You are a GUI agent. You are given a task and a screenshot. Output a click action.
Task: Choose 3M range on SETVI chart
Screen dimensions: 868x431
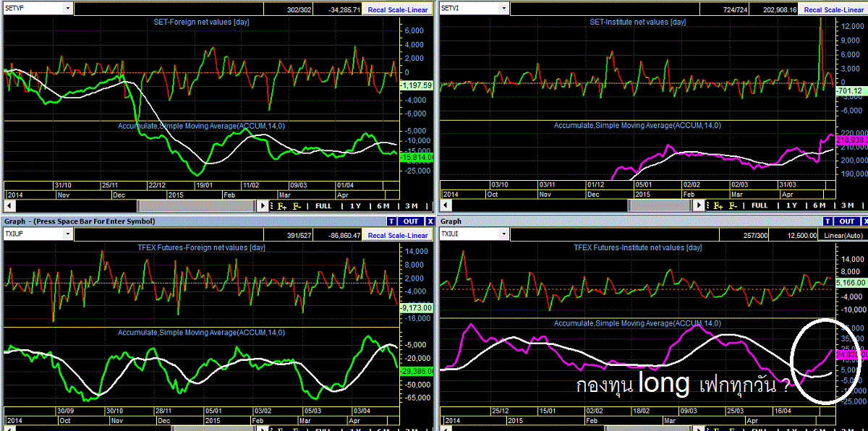coord(846,205)
